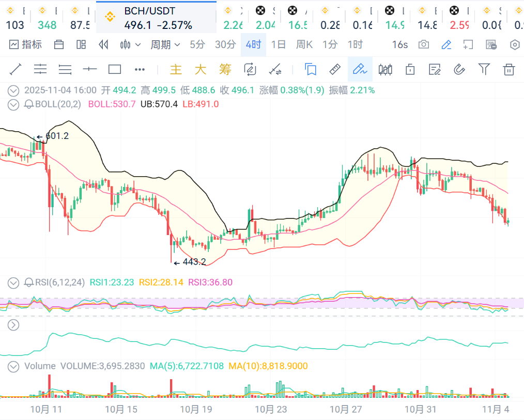Toggle the highlighted freehand brush tool
This screenshot has width=524, height=420.
pyautogui.click(x=360, y=69)
